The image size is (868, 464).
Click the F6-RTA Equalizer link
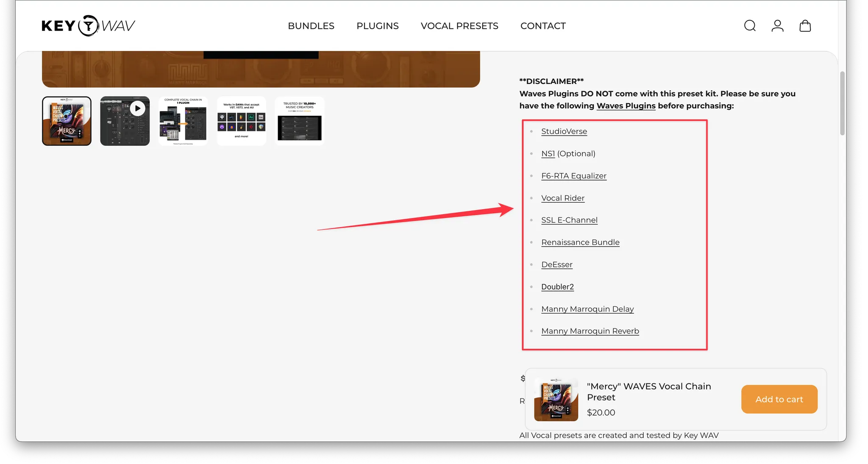tap(574, 176)
